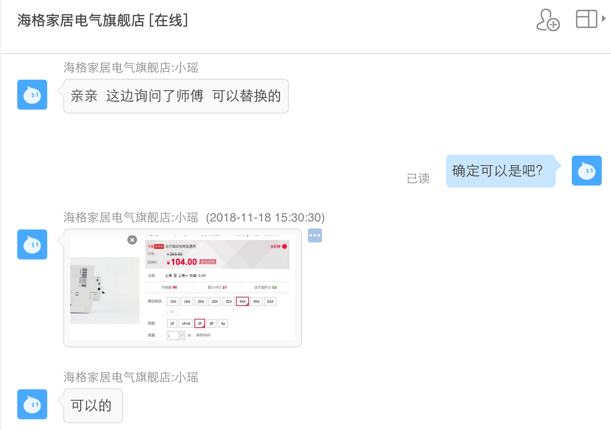Click the quantity input in screenshot

coord(173,336)
